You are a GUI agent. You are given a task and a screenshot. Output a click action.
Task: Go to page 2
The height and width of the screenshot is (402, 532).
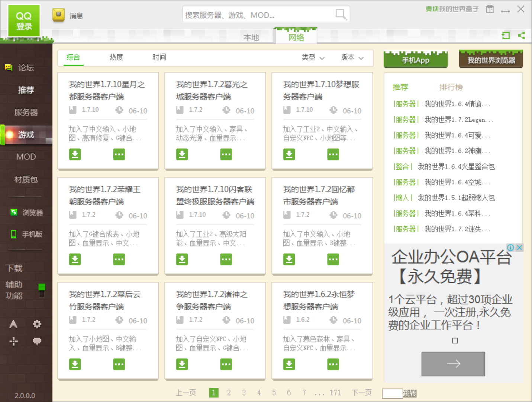pyautogui.click(x=229, y=392)
